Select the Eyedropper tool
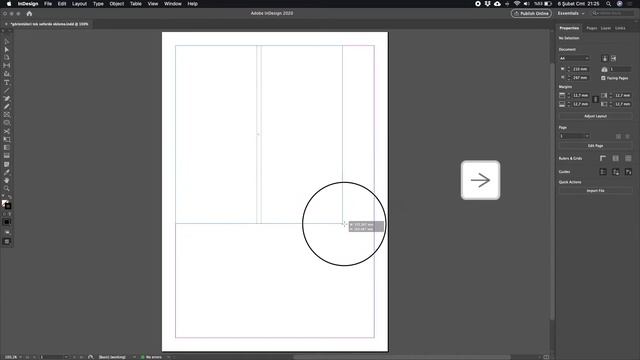This screenshot has height=360, width=640. (x=7, y=172)
